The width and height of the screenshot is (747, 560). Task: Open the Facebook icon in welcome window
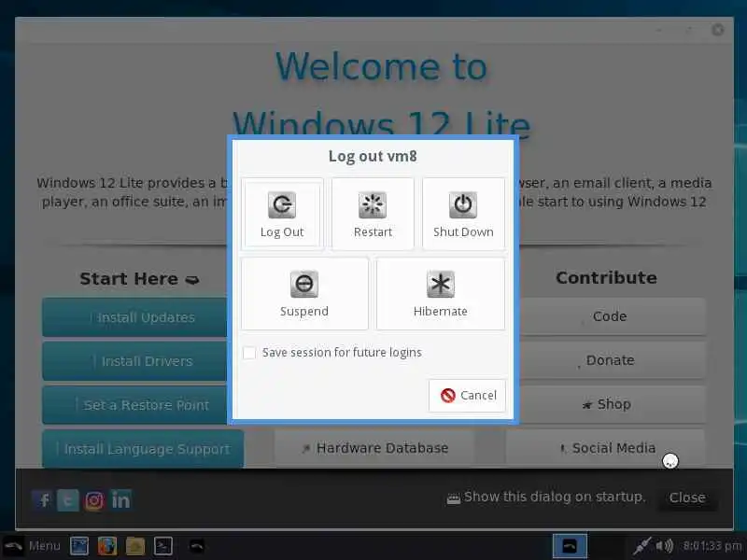[43, 500]
